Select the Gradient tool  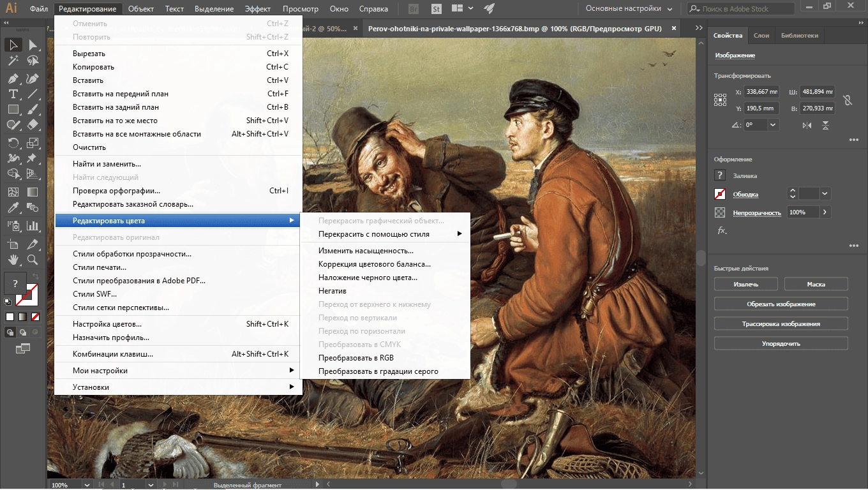[33, 191]
